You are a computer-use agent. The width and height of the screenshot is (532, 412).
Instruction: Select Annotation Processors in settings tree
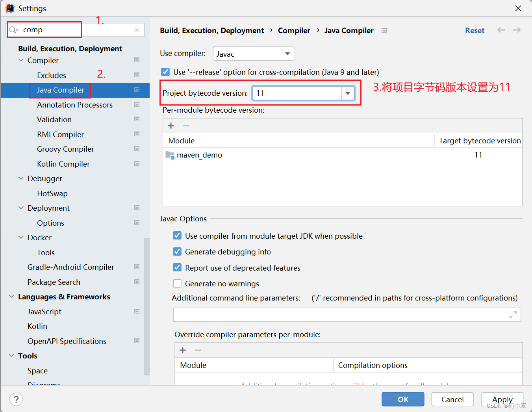coord(75,105)
